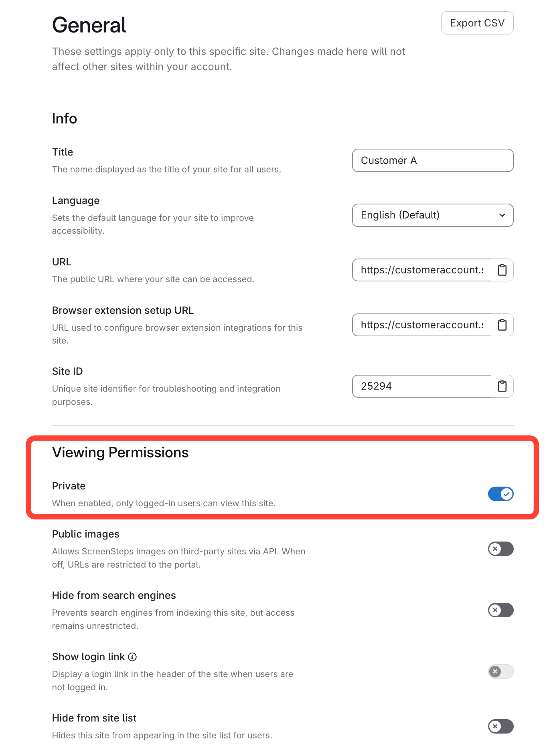Enable the Public images toggle
Viewport: 547px width, 756px height.
[500, 549]
